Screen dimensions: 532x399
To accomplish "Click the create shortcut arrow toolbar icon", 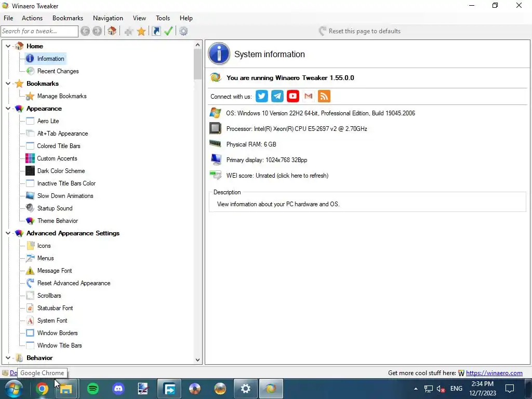I will 156,31.
